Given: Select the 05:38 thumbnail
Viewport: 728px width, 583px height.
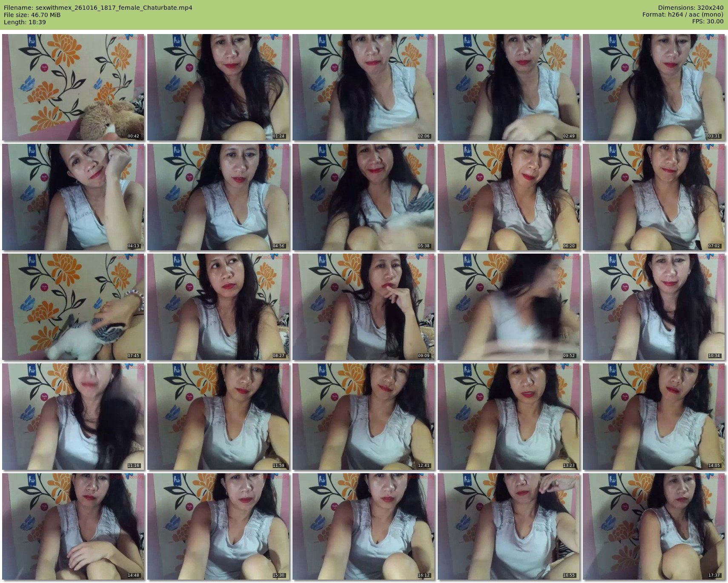Looking at the screenshot, I should click(x=363, y=197).
